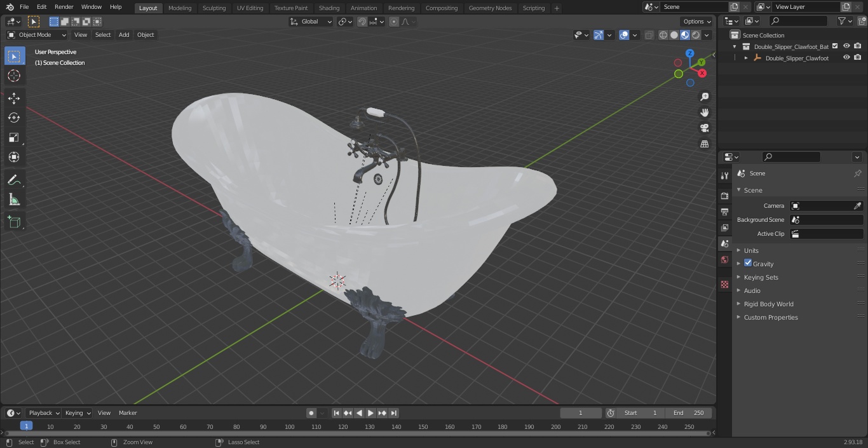Open the File menu
Viewport: 868px width, 448px height.
[x=24, y=7]
